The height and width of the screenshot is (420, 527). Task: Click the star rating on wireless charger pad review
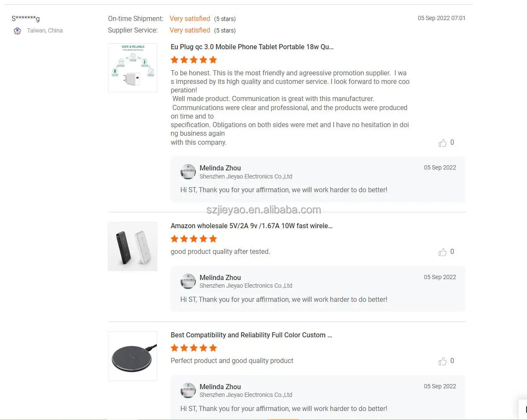pyautogui.click(x=194, y=348)
